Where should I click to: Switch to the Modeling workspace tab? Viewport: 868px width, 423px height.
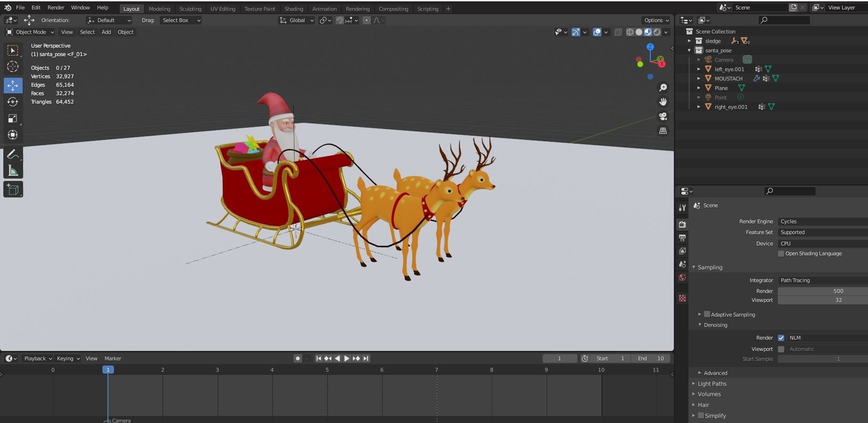pos(159,9)
